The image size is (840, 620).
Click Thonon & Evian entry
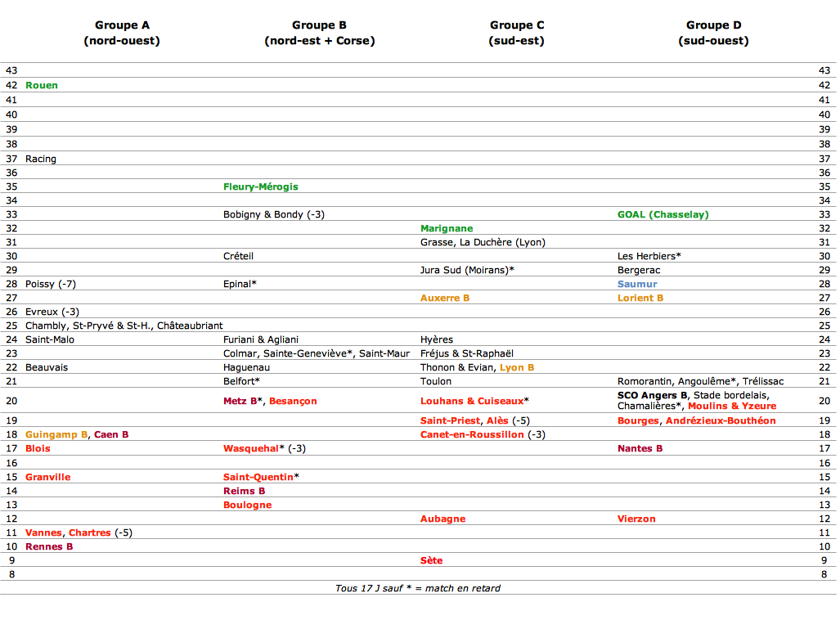click(x=457, y=367)
